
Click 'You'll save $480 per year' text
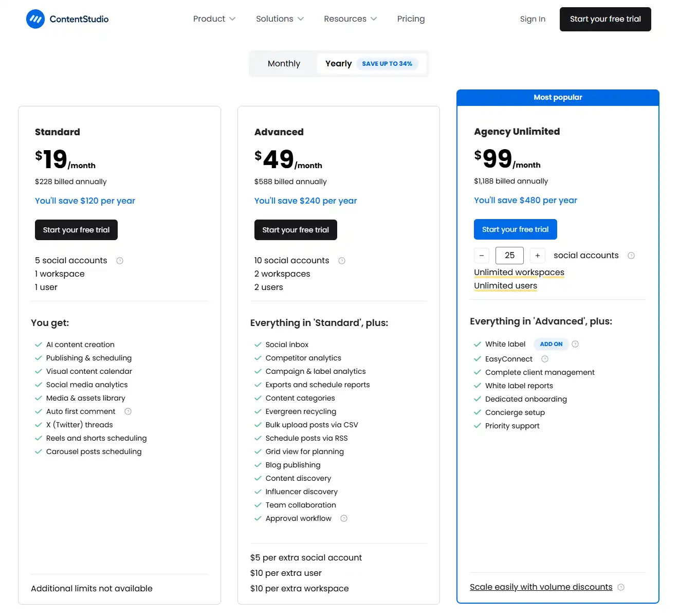click(x=525, y=201)
